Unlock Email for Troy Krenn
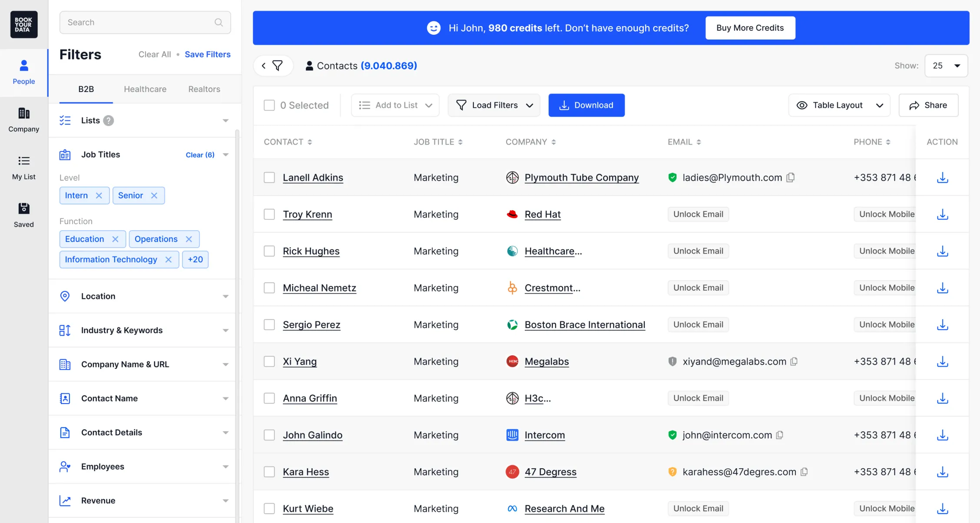The width and height of the screenshot is (980, 523). coord(698,214)
